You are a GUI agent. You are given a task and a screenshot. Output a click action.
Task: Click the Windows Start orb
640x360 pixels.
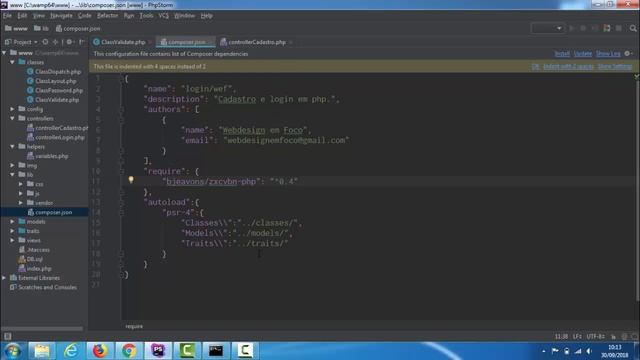(x=13, y=351)
